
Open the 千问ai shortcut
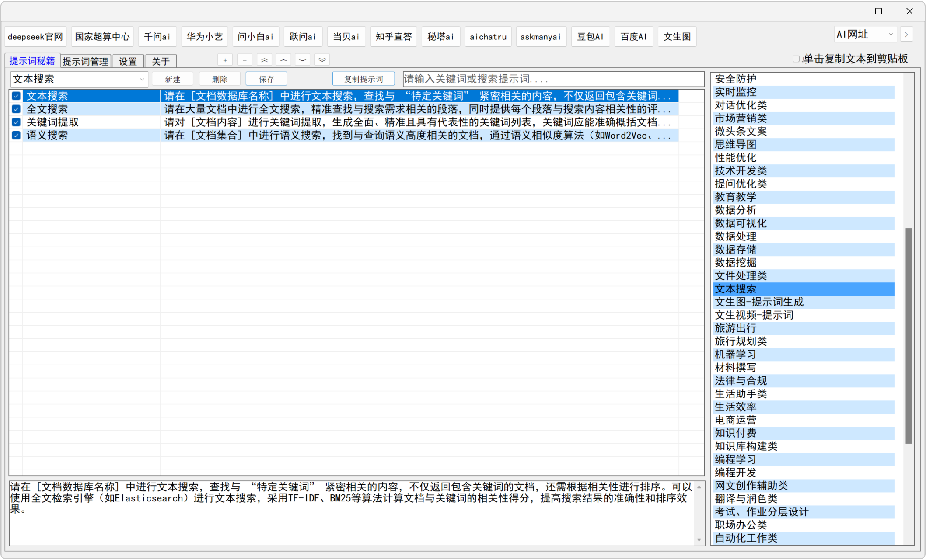[x=157, y=37]
